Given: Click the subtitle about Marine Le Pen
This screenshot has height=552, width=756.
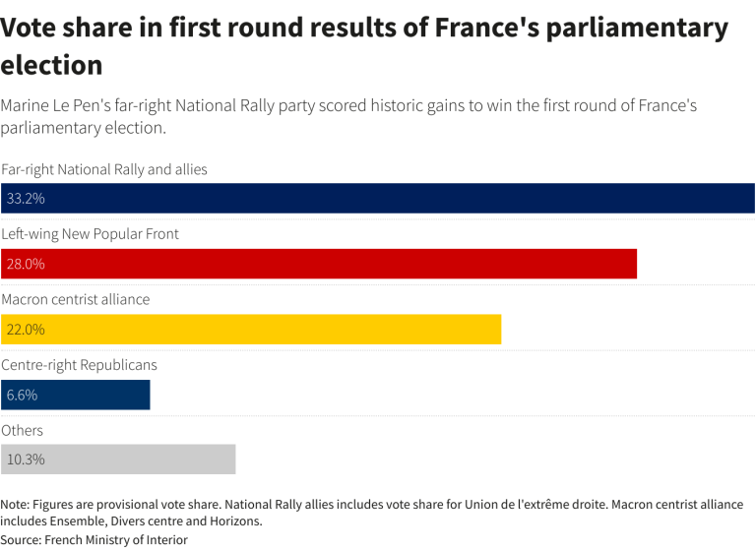Looking at the screenshot, I should [349, 116].
